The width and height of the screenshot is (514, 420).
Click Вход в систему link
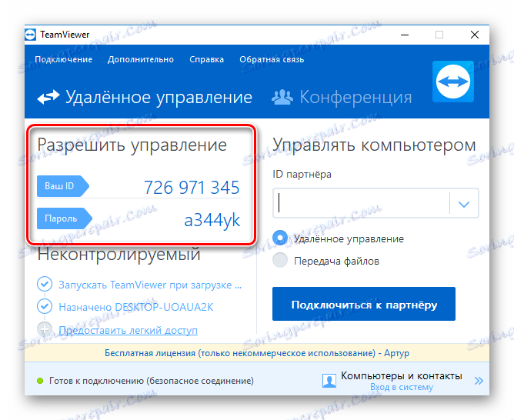click(402, 387)
